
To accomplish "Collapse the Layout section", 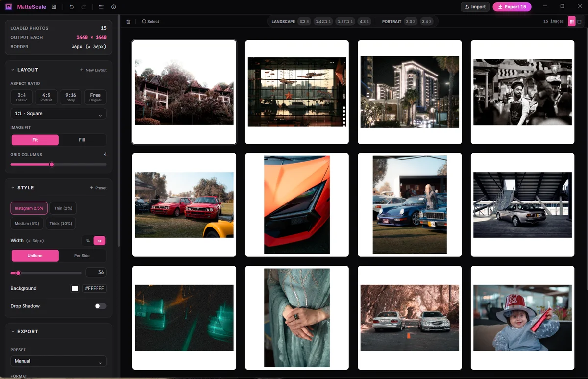I will [24, 70].
